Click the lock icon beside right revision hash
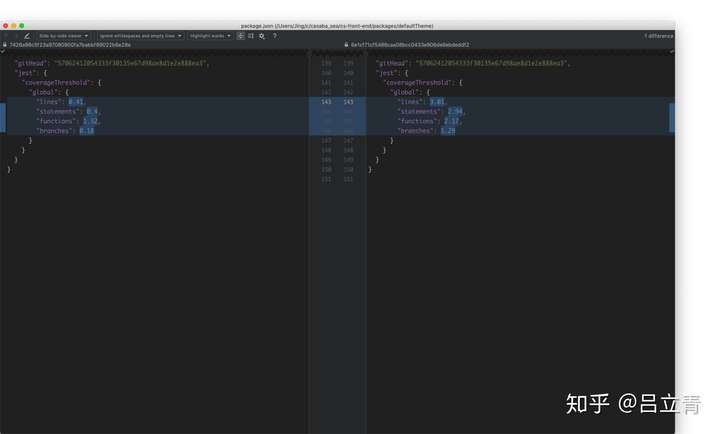Screen dimensions: 720x434 point(346,45)
